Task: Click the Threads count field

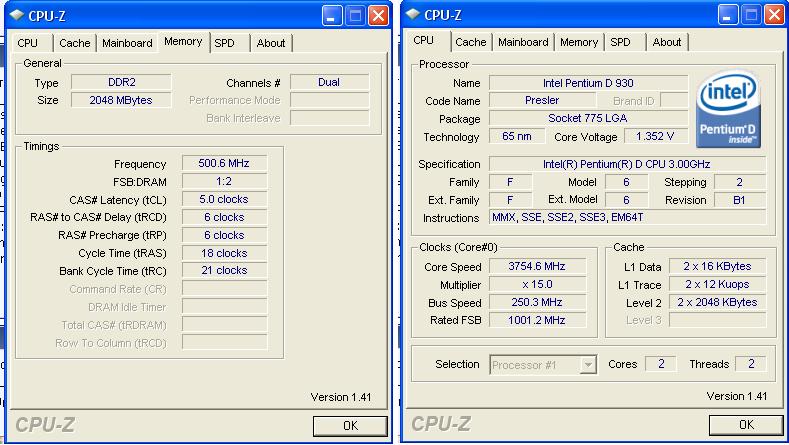Action: 751,364
